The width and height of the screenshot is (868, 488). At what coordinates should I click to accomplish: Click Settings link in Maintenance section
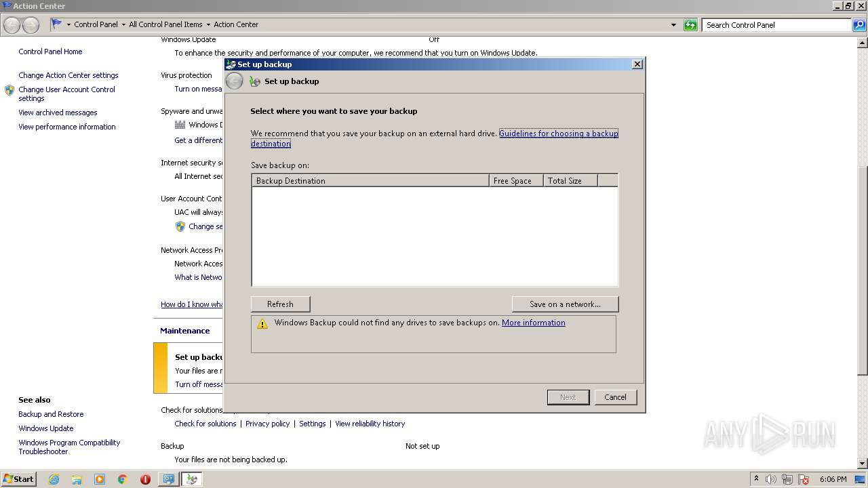313,424
